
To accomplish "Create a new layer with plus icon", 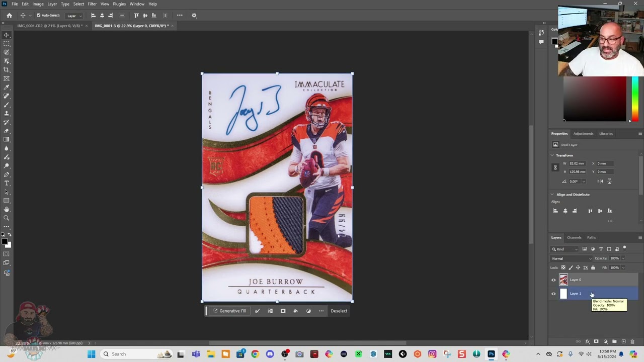I will (623, 342).
